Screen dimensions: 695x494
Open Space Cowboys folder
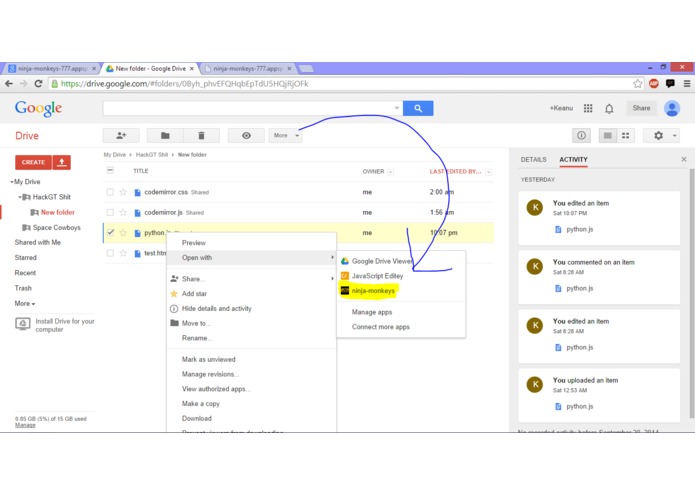tap(56, 227)
